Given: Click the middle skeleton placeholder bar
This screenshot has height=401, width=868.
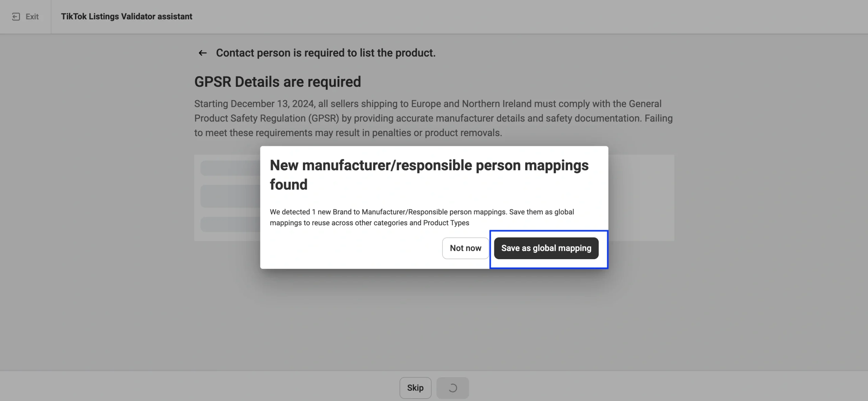Looking at the screenshot, I should (231, 196).
